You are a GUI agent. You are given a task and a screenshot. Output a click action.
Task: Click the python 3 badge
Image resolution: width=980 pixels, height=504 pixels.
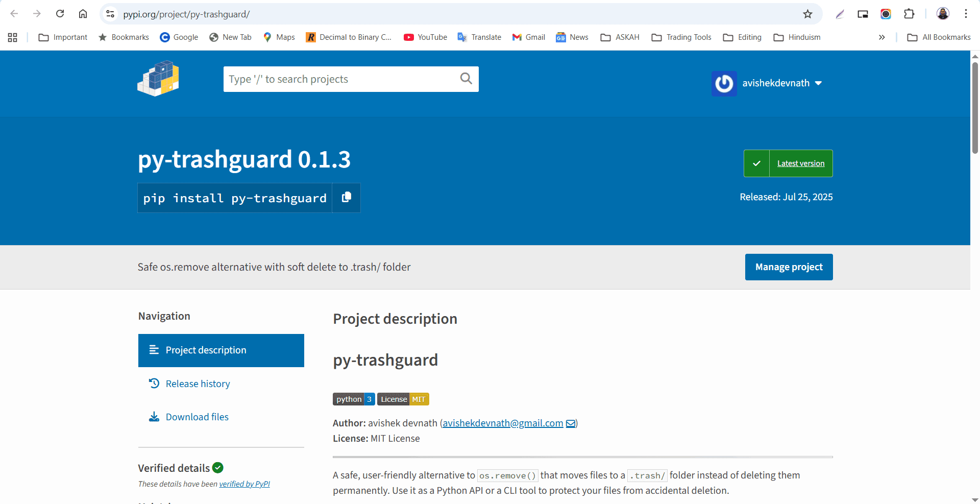[x=353, y=399]
